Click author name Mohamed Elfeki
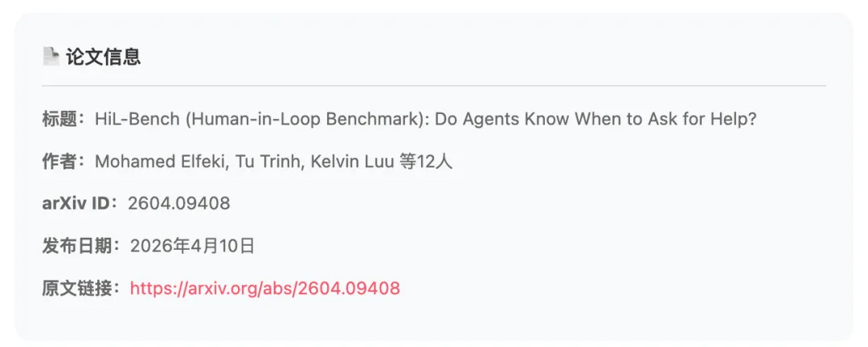 [x=149, y=161]
